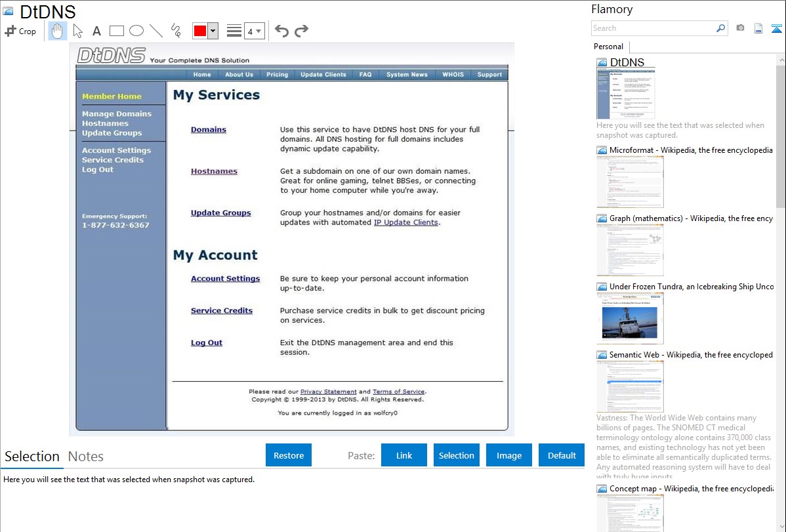Click the Flamory search field
The image size is (786, 532).
click(x=653, y=28)
